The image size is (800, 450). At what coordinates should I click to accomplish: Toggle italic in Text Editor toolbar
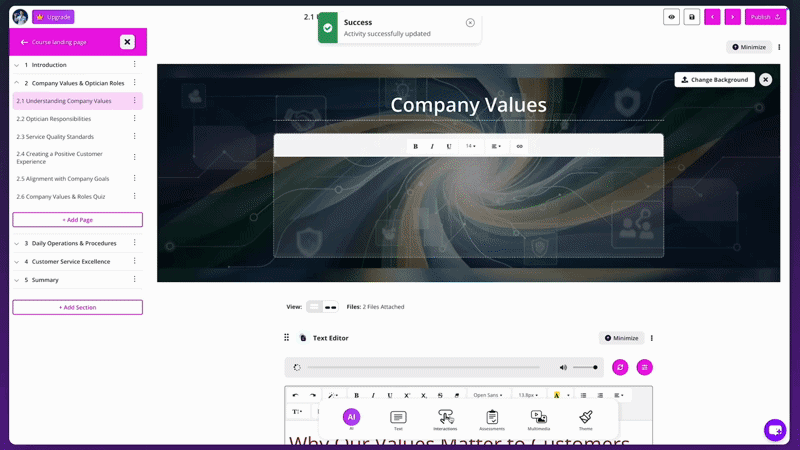pyautogui.click(x=373, y=395)
